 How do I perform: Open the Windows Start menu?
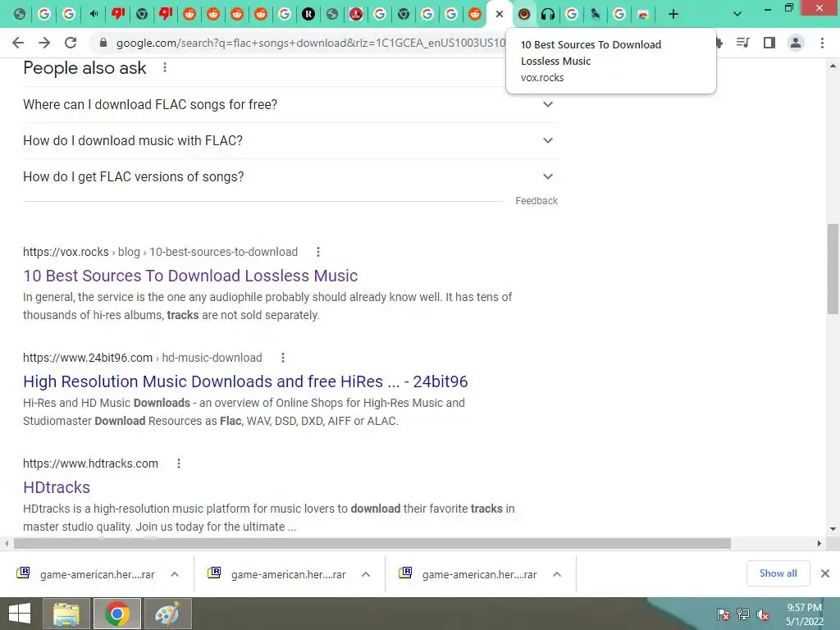(20, 614)
